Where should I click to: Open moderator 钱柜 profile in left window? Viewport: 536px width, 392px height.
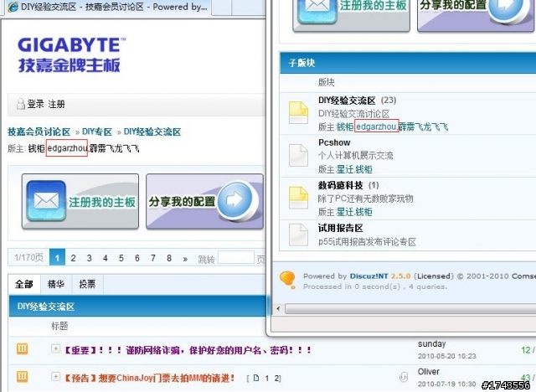(36, 148)
